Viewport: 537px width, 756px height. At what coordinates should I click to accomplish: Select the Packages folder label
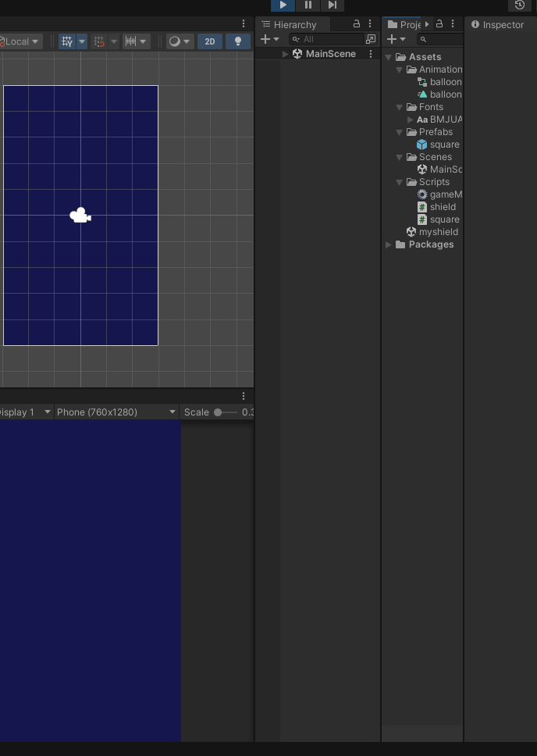pyautogui.click(x=431, y=244)
